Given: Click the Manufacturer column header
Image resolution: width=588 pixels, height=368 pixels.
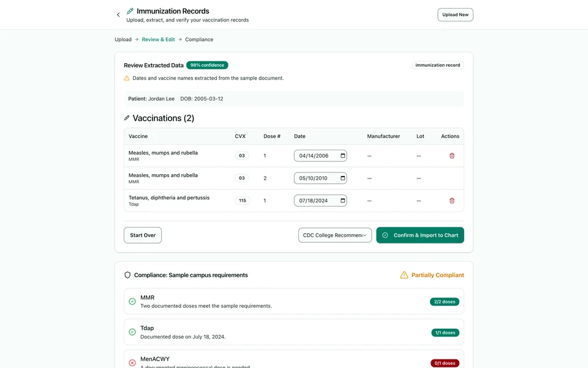Looking at the screenshot, I should tap(383, 136).
